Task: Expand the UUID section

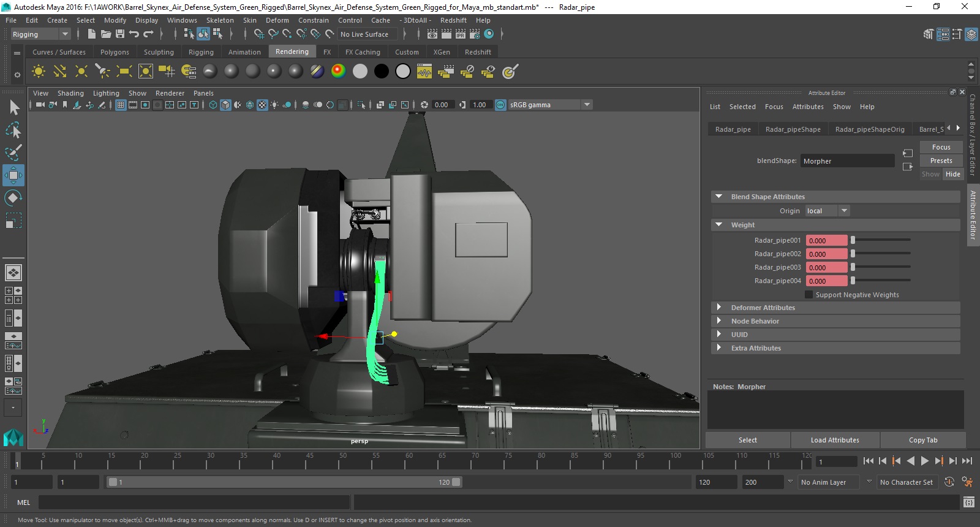Action: coord(719,335)
